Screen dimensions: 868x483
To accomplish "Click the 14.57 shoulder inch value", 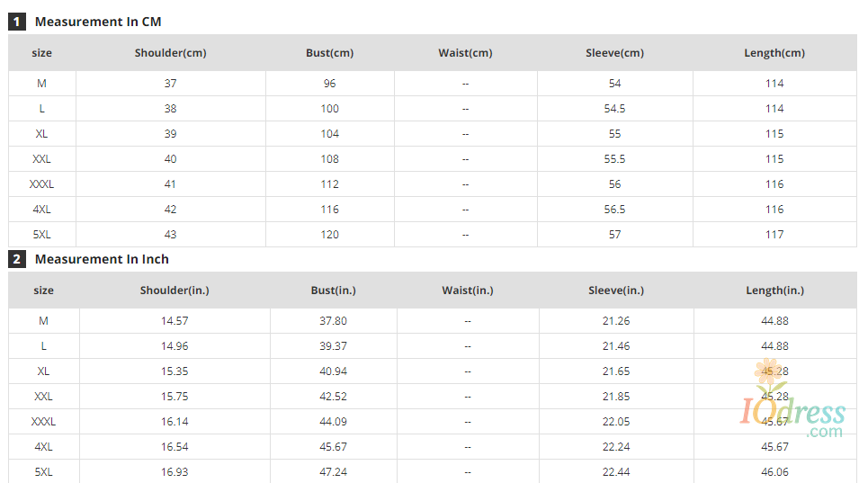I will [174, 321].
